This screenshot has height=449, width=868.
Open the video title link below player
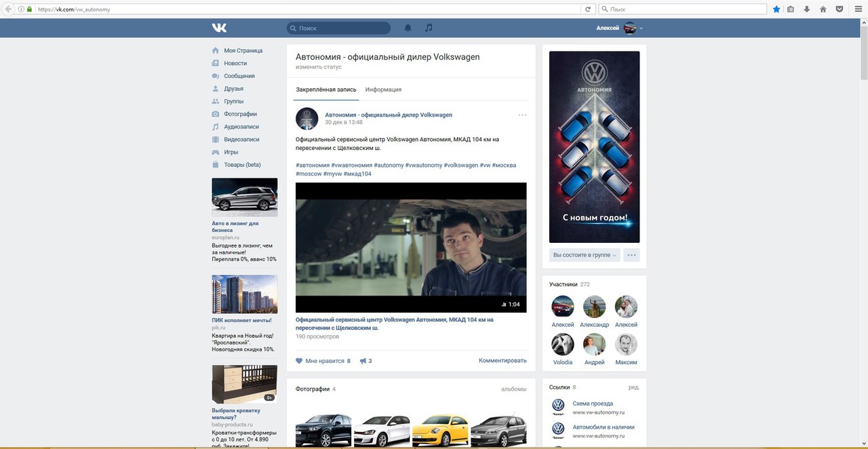395,324
